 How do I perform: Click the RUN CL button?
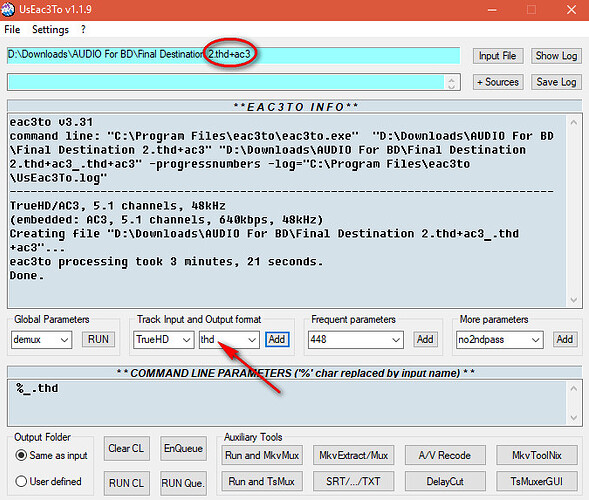126,483
